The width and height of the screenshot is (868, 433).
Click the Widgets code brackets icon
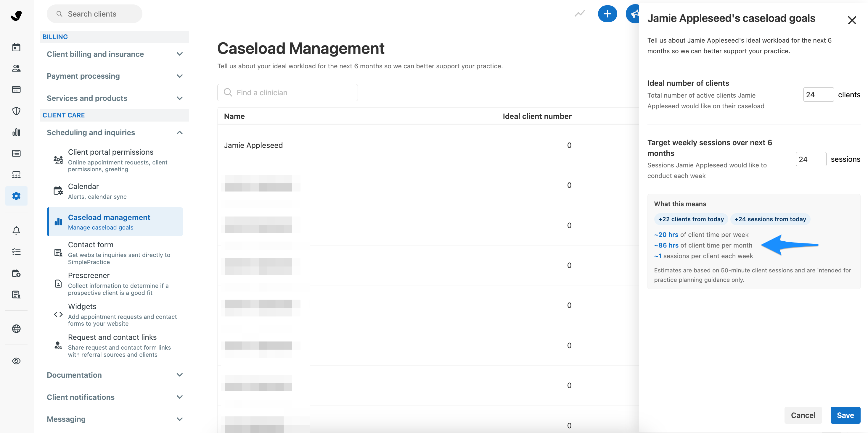click(x=58, y=314)
